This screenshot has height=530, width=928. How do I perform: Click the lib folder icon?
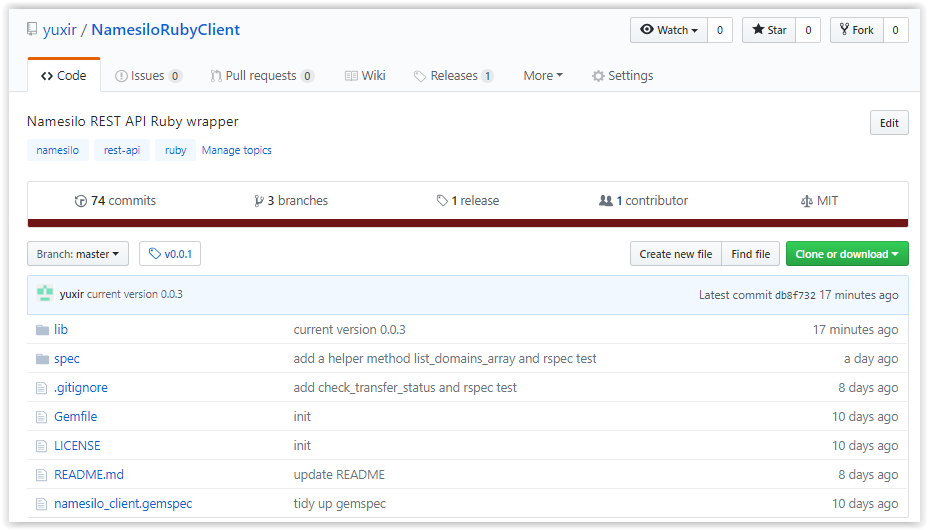[x=42, y=329]
